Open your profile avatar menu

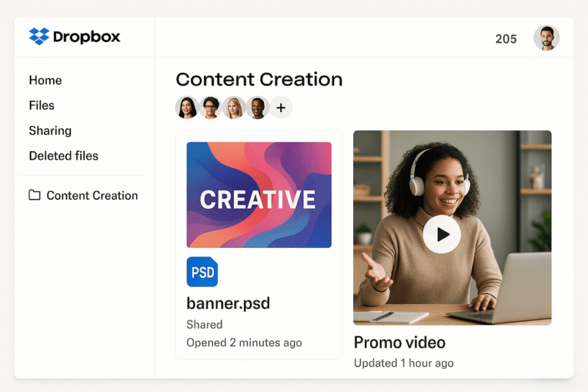point(546,37)
